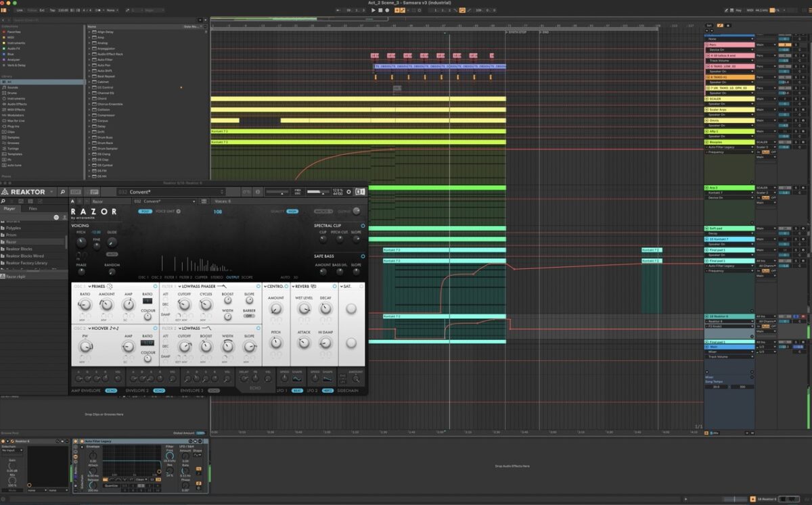Image resolution: width=812 pixels, height=505 pixels.
Task: Select Audio Effects in the Library list
Action: 17,104
